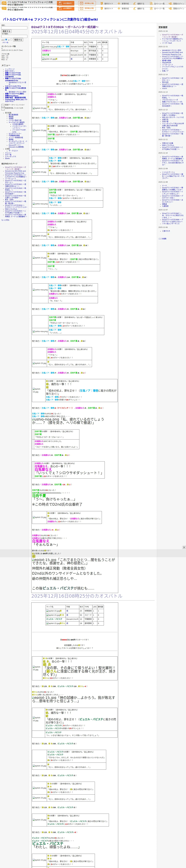Click 2025年12月16日04時45分のカオスバトル heading
This screenshot has width=186, height=868.
coord(77,32)
